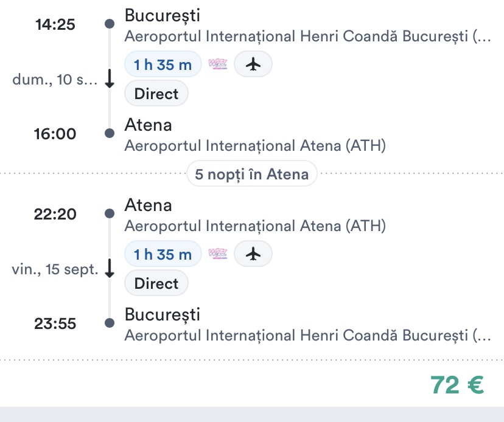Click the return 1 h 35 m duration badge
The width and height of the screenshot is (504, 422).
(x=163, y=255)
